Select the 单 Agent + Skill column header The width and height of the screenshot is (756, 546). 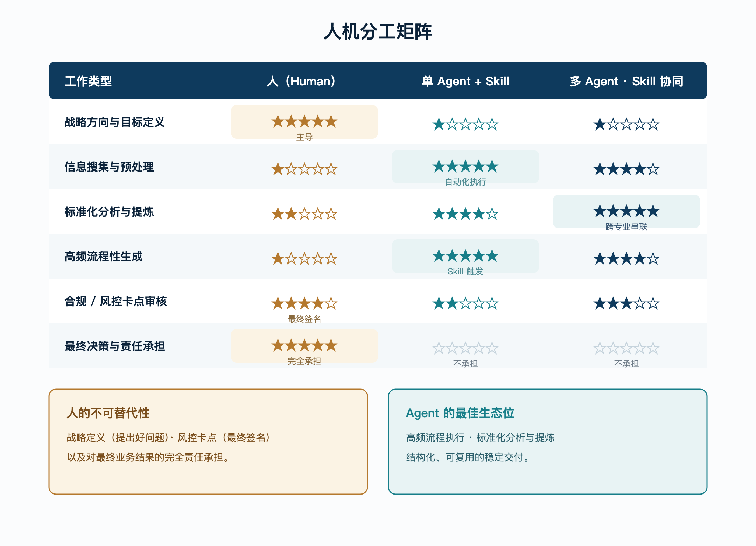pyautogui.click(x=465, y=81)
